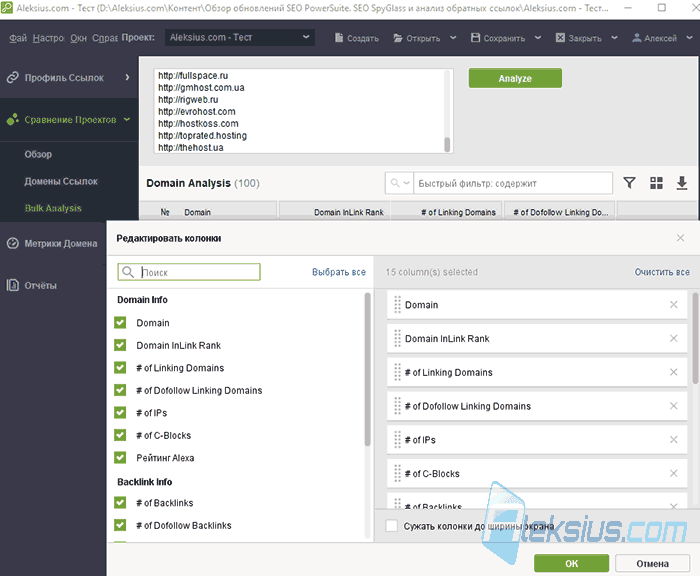Uncheck # of IPs checkbox
700x576 pixels.
(x=120, y=413)
